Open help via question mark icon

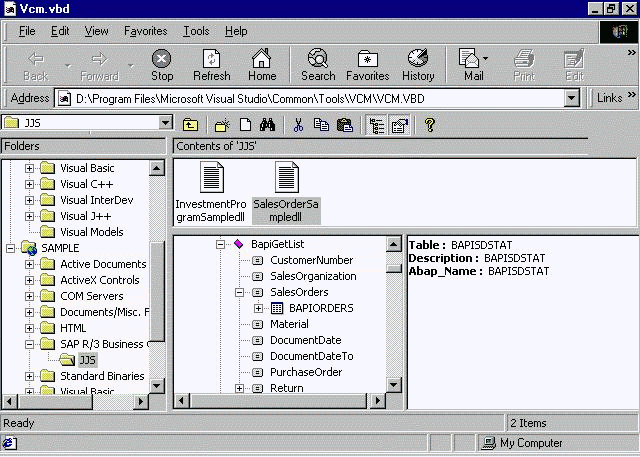(429, 125)
